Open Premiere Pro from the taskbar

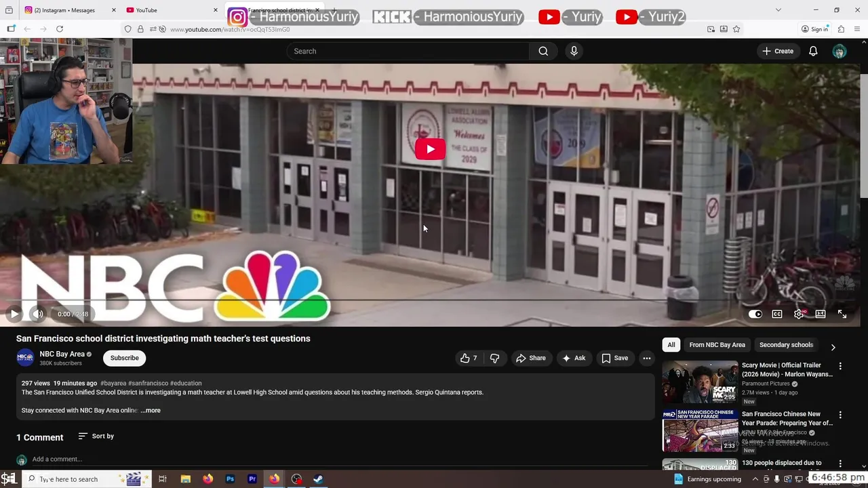(x=252, y=479)
